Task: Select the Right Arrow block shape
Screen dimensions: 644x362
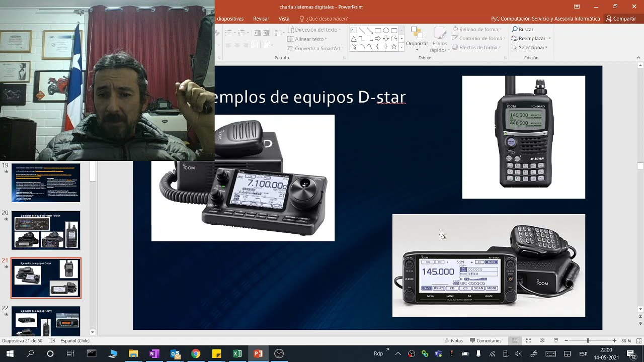Action: pyautogui.click(x=378, y=39)
